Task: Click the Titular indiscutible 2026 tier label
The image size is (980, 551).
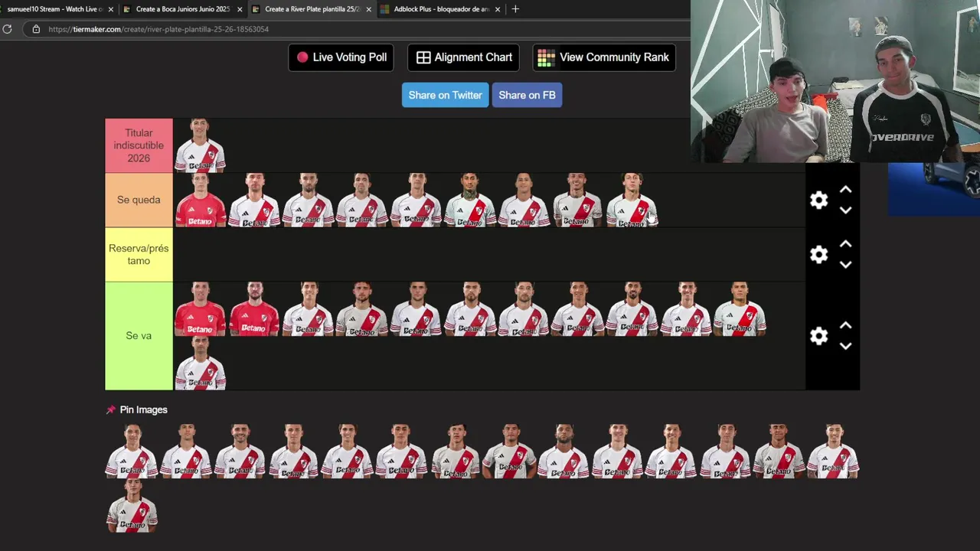Action: pyautogui.click(x=139, y=145)
